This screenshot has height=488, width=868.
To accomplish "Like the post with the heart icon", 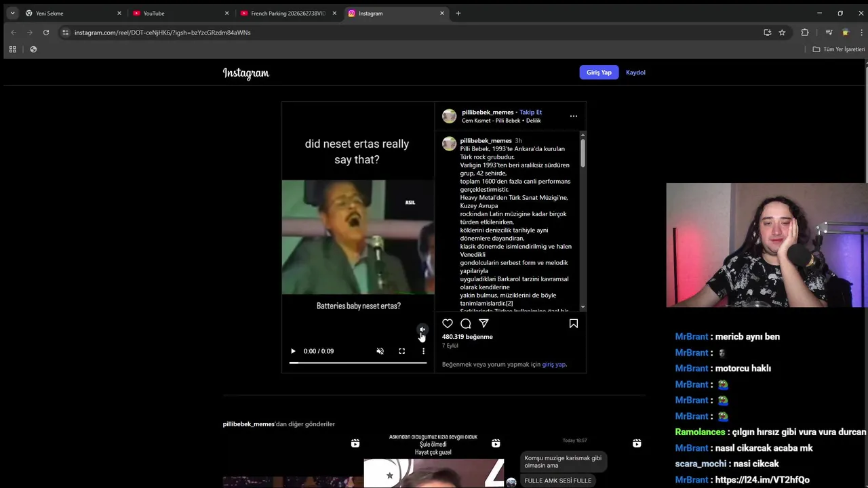I will tap(448, 323).
